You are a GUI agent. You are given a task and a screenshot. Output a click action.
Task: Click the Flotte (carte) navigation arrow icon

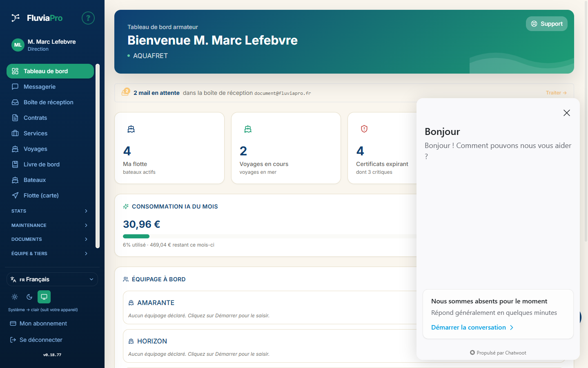pyautogui.click(x=15, y=195)
